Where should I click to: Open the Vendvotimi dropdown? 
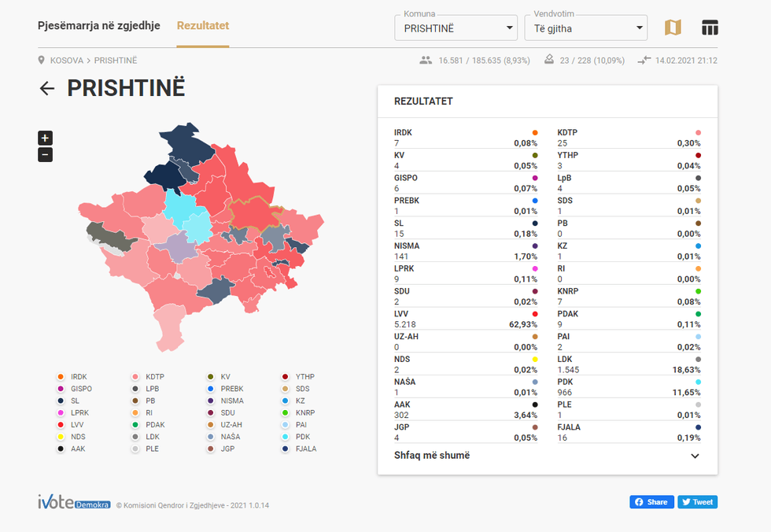tap(585, 28)
